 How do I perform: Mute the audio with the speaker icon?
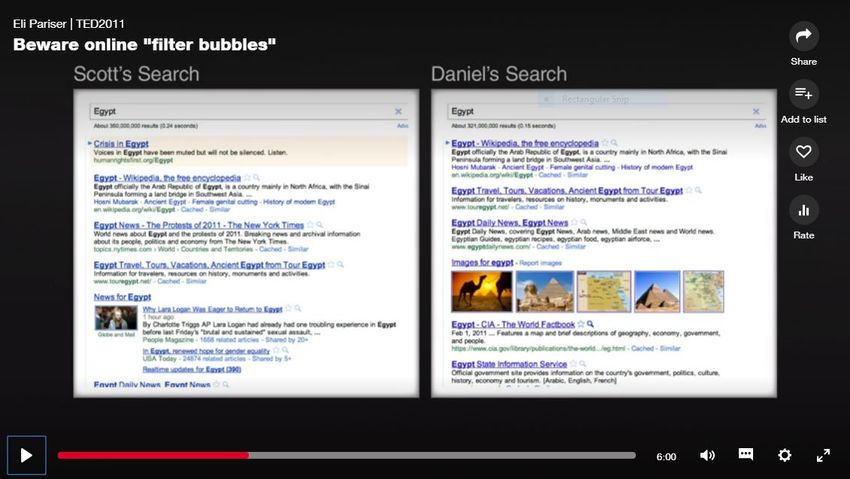tap(707, 455)
